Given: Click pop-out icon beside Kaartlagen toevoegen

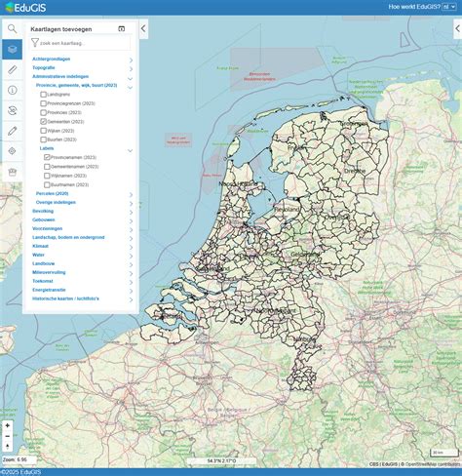Looking at the screenshot, I should (121, 29).
